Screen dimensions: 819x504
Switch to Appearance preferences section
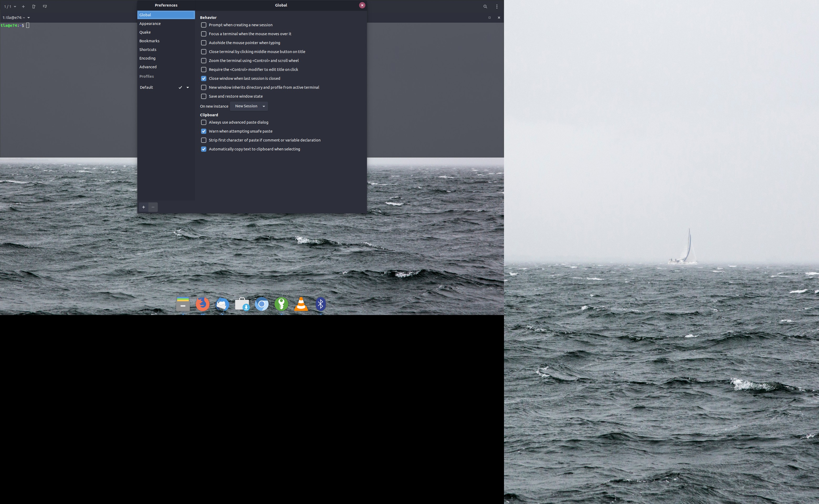[150, 23]
